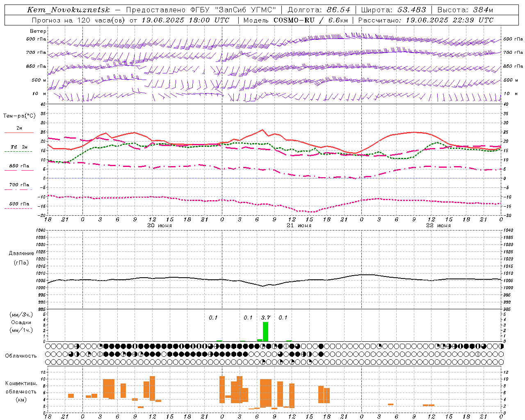Screen dimensions: 525x420
Task: Click the Kem_Novokuznetsk station title
Action: point(68,10)
